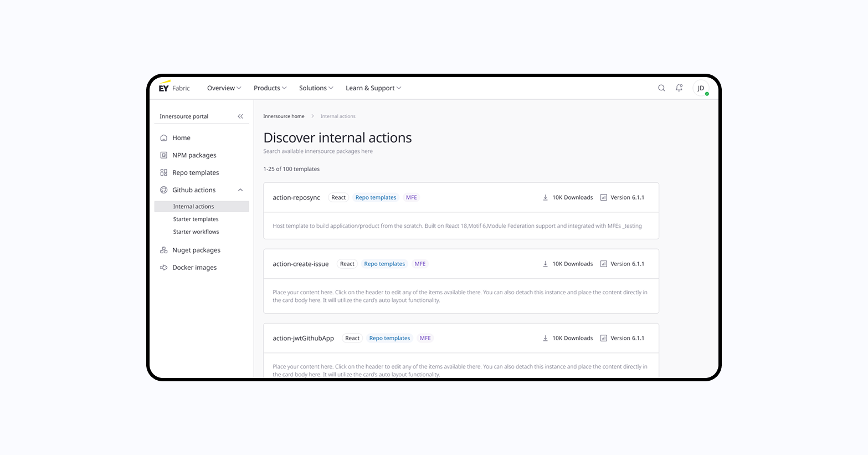Open the Learn & Support menu
This screenshot has width=868, height=455.
(x=373, y=88)
